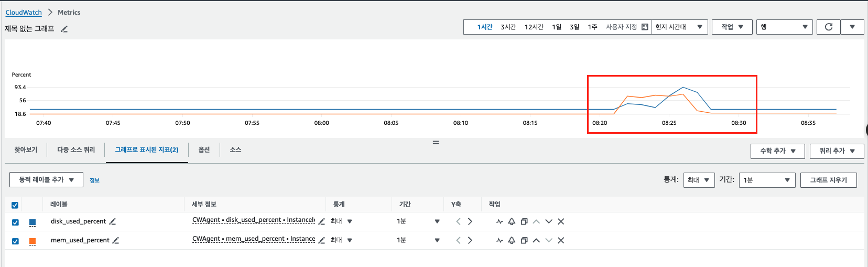
Task: Toggle the select-all metrics checkbox
Action: [15, 205]
